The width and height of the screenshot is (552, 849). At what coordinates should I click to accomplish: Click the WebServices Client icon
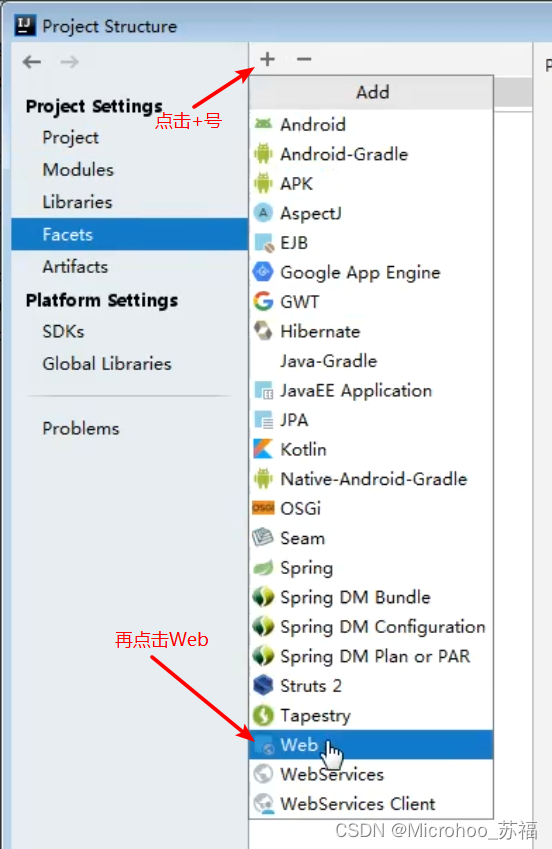264,804
